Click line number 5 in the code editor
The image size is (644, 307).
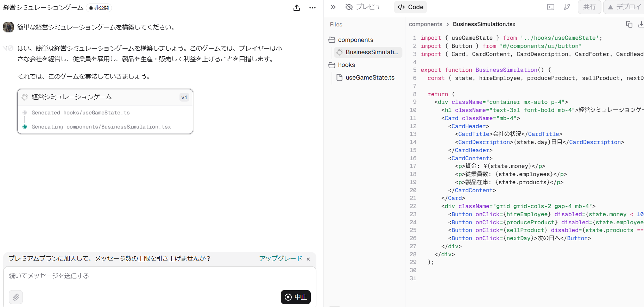click(x=415, y=70)
